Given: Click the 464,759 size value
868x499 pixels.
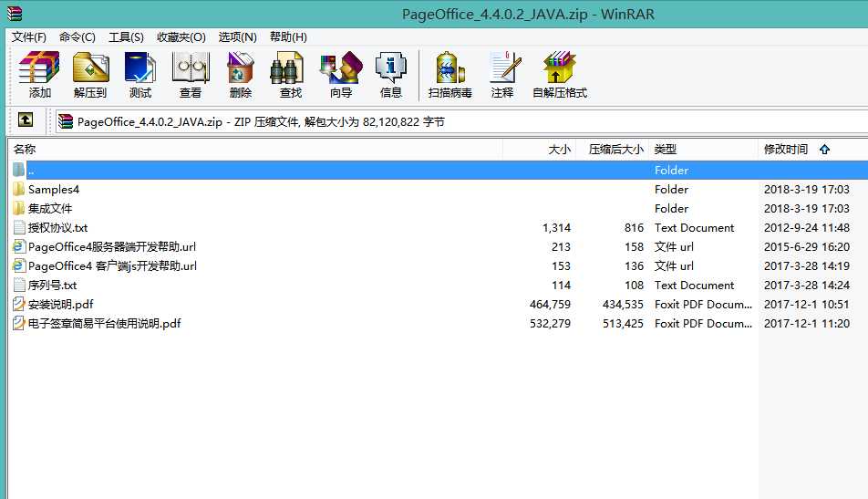Looking at the screenshot, I should tap(550, 304).
